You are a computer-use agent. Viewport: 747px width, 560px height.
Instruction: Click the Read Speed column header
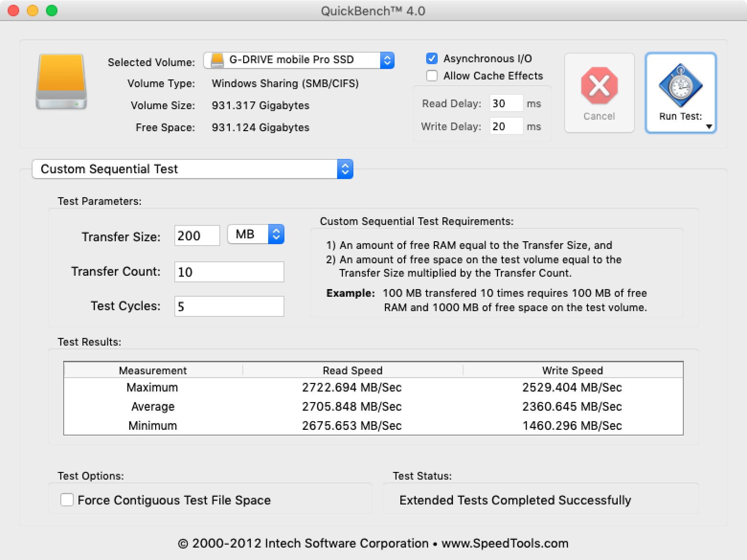coord(352,370)
